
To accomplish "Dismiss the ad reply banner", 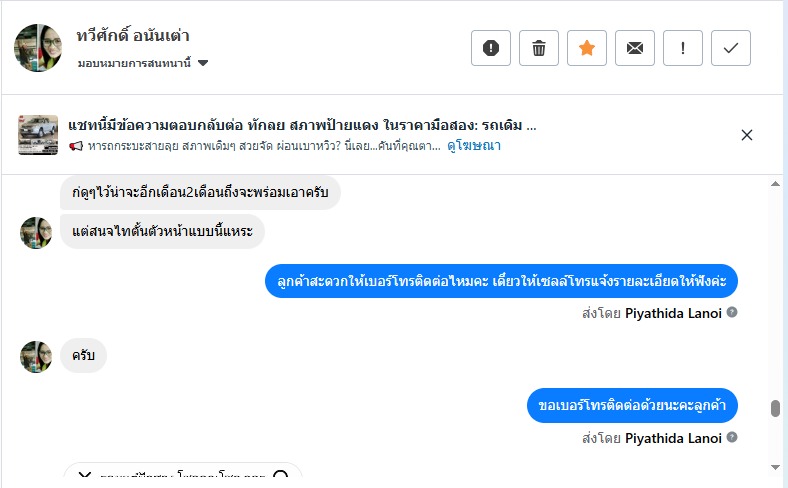I will click(747, 135).
